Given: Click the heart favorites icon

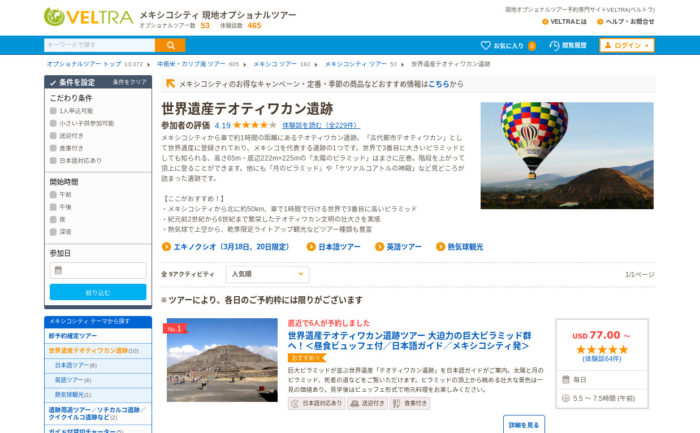Looking at the screenshot, I should (x=485, y=45).
